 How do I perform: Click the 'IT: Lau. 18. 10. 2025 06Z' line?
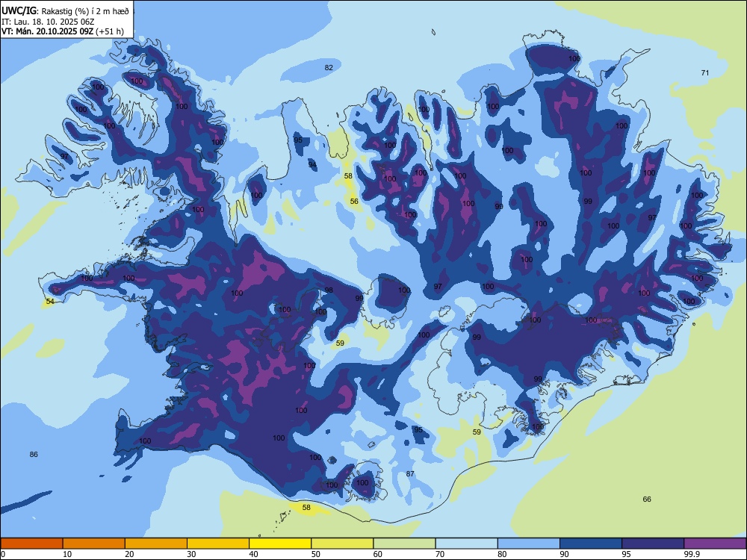pyautogui.click(x=48, y=22)
